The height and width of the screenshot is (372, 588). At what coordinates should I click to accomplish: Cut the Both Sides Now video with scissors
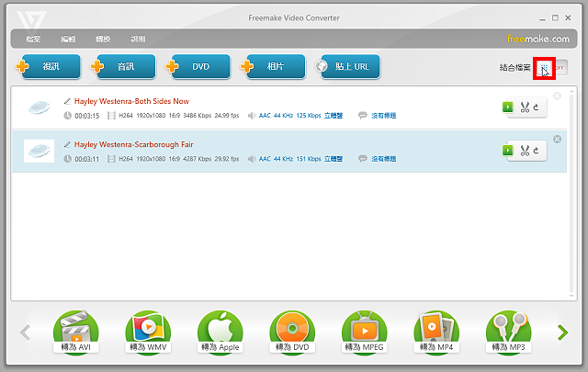525,107
